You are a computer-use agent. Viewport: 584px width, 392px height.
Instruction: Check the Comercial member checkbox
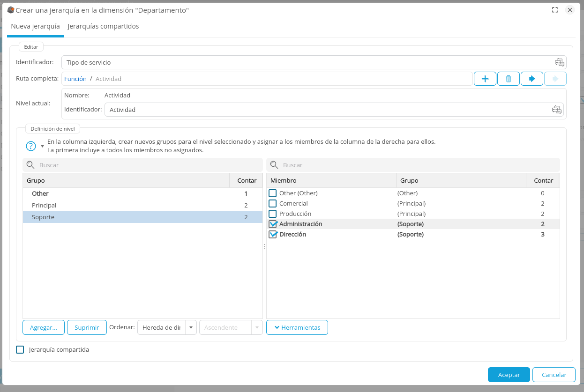pos(273,203)
